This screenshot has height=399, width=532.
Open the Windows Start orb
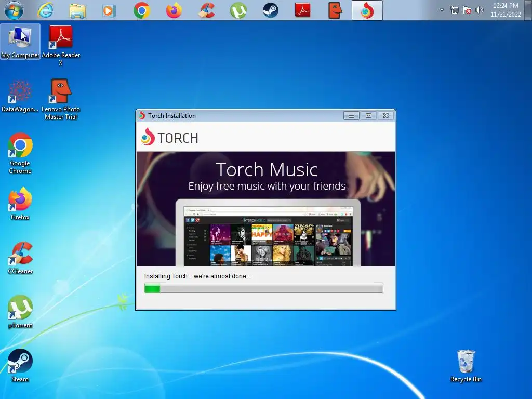click(x=14, y=10)
